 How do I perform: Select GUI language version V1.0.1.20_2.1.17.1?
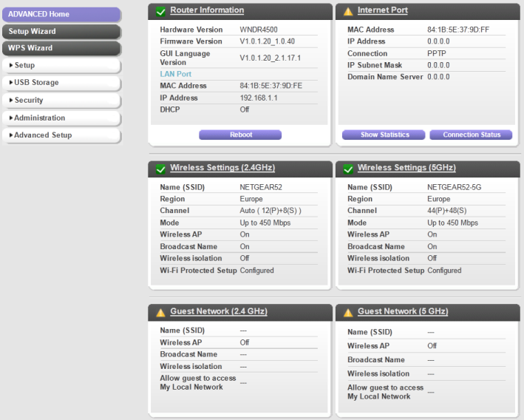(x=270, y=58)
